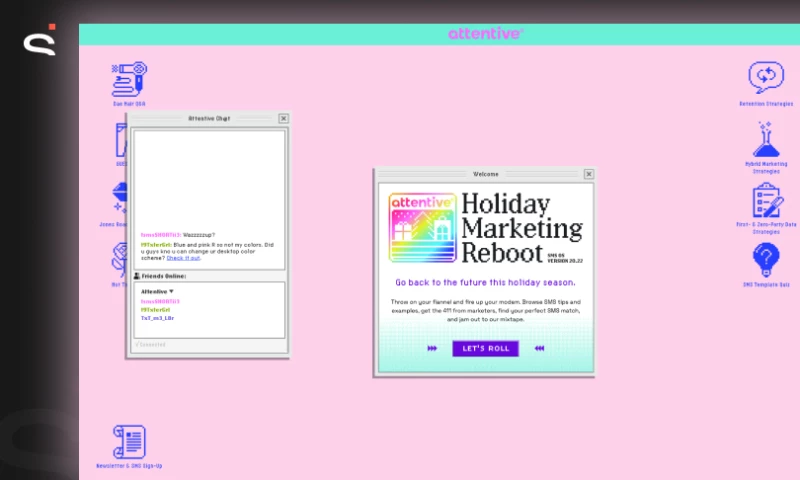
Task: Click the arrows right of LET'S ROLL
Action: click(539, 348)
